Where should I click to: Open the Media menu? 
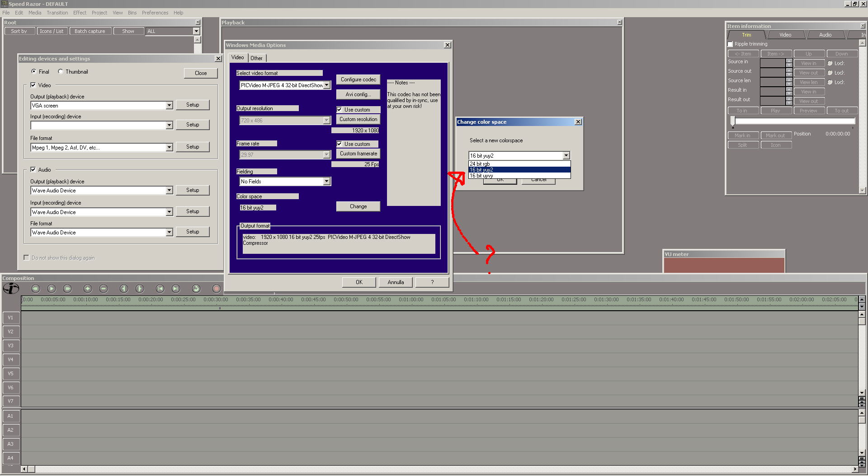pyautogui.click(x=35, y=13)
